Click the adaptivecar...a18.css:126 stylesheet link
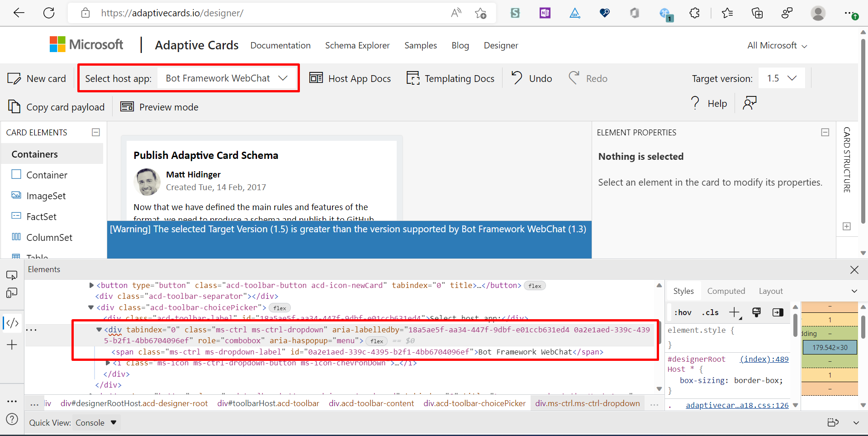This screenshot has height=436, width=868. click(x=737, y=405)
